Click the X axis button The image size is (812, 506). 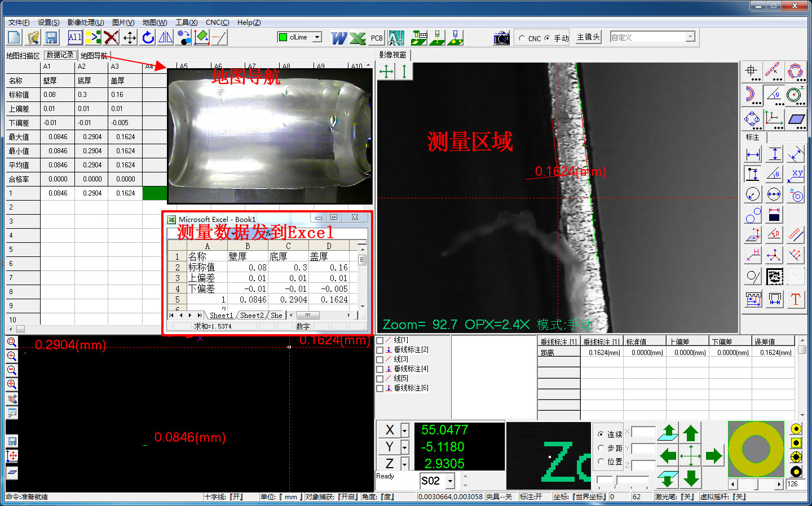389,430
